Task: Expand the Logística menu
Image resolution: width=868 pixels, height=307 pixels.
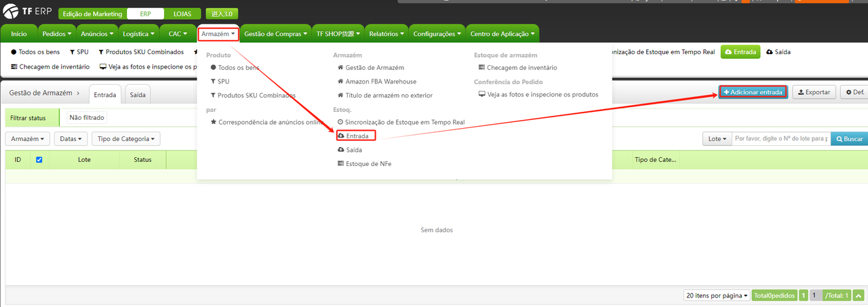Action: point(139,33)
